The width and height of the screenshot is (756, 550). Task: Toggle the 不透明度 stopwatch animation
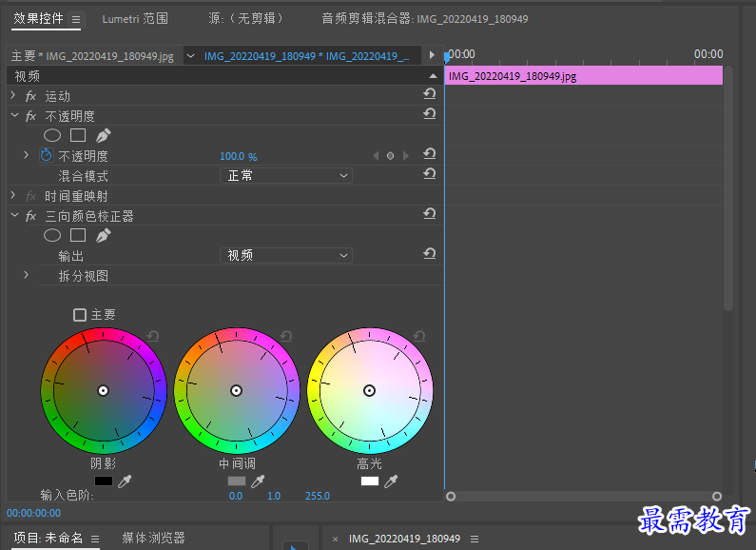47,155
